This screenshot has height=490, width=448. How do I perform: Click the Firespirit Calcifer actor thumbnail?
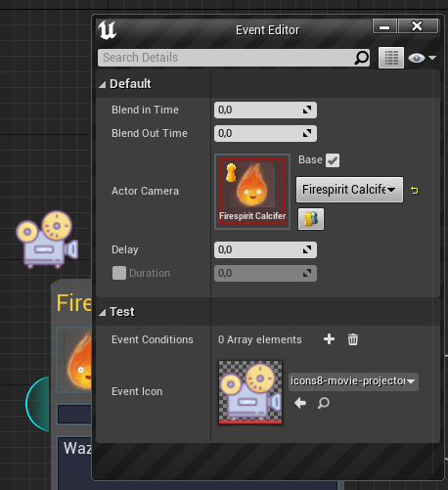(x=252, y=192)
